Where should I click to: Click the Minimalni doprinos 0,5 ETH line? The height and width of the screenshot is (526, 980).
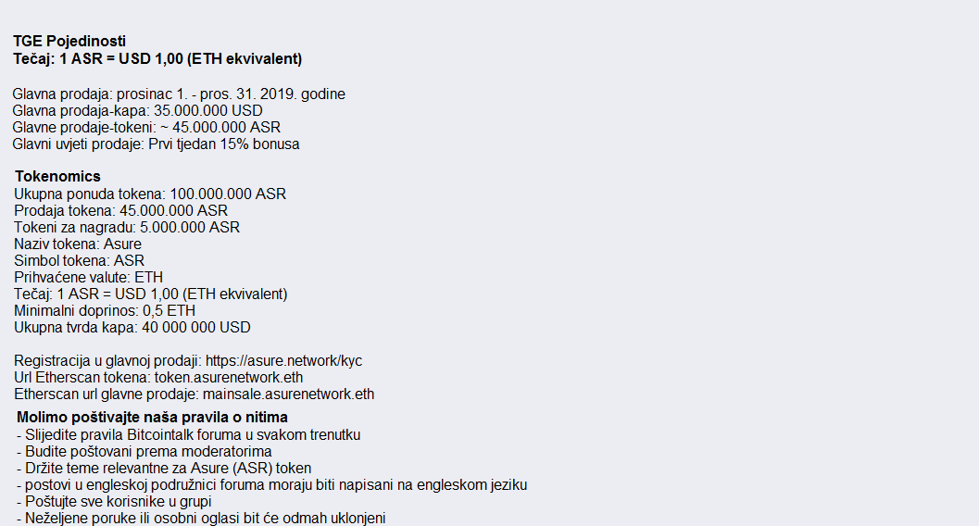coord(105,310)
